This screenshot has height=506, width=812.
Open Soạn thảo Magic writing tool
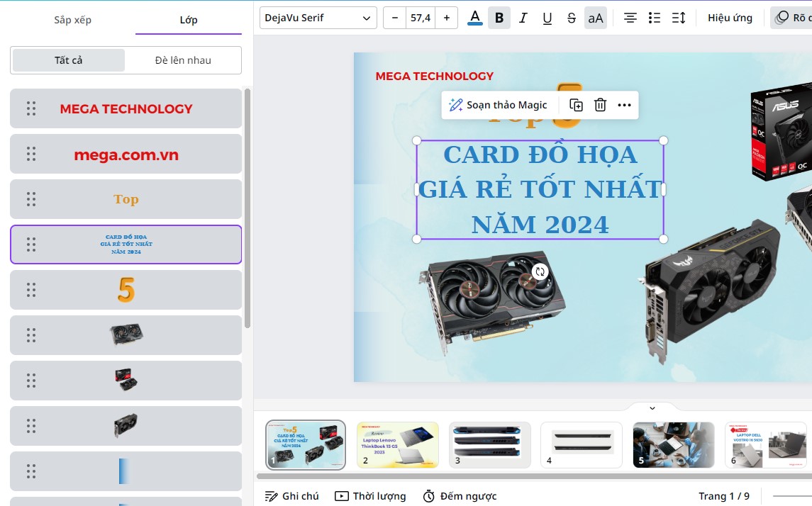[498, 105]
